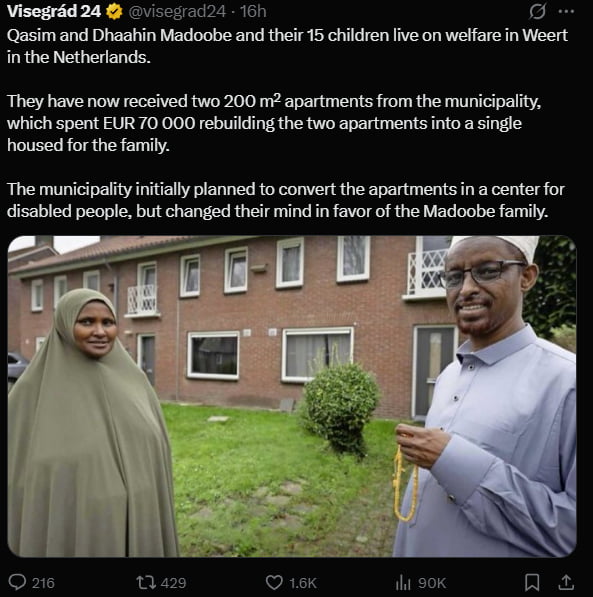Viewport: 593px width, 597px height.
Task: Click the Grok slashed circle icon
Action: tap(537, 11)
